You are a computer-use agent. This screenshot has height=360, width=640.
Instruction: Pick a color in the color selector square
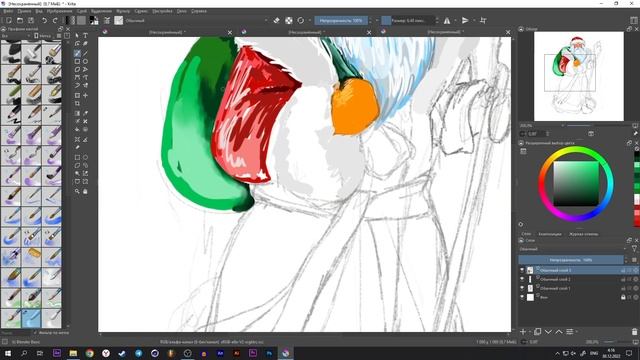click(576, 184)
